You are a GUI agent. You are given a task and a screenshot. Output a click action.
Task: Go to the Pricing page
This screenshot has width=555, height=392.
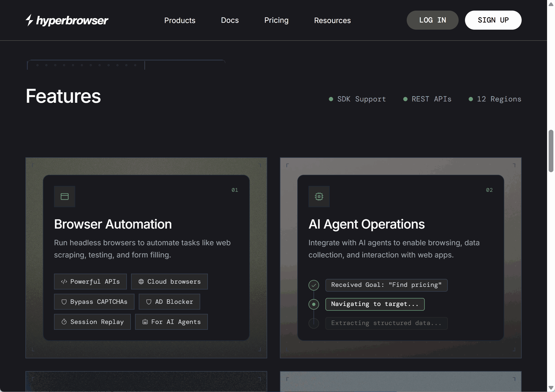[276, 20]
